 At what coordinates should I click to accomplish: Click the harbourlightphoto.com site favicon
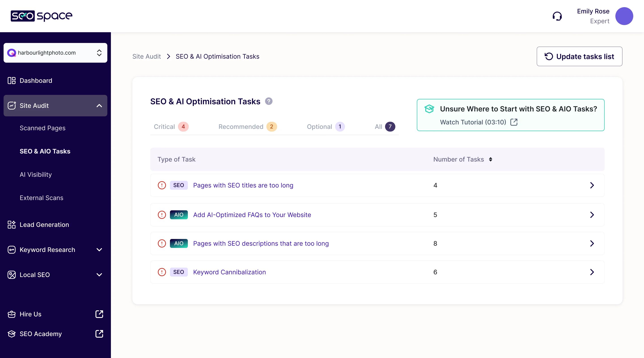pos(11,53)
